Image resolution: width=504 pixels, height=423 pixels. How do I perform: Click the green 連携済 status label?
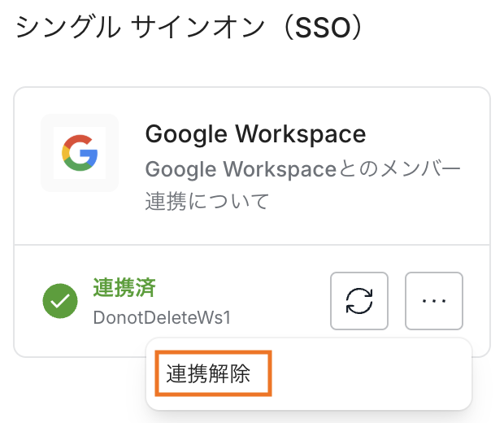pos(124,287)
